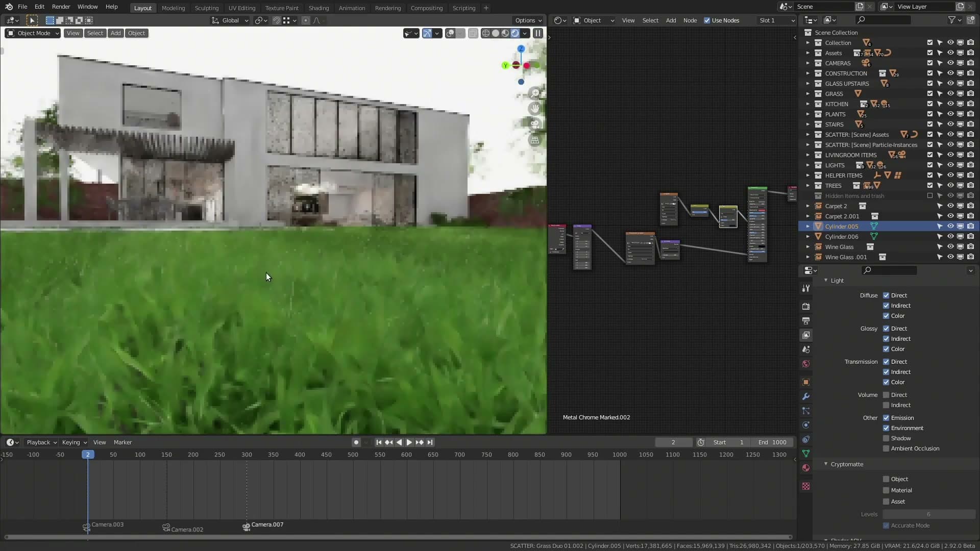The image size is (980, 551).
Task: Switch viewport to Material Preview shading
Action: click(505, 33)
